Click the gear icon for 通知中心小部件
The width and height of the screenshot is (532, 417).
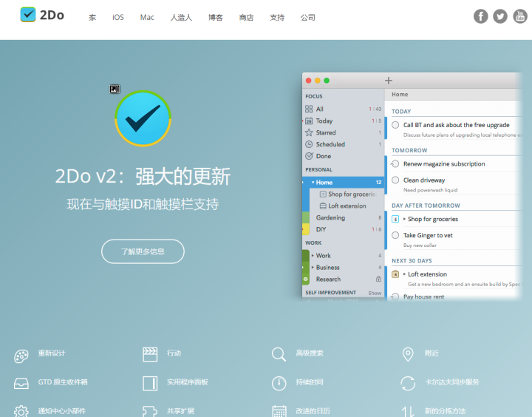21,411
